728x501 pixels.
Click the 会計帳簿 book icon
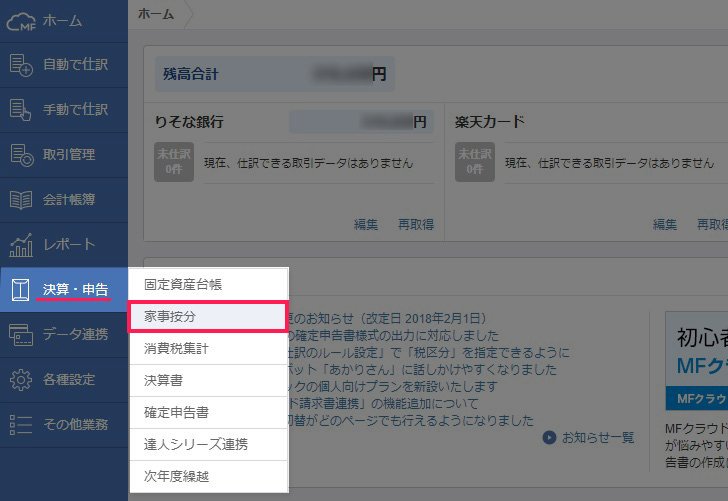pos(21,199)
